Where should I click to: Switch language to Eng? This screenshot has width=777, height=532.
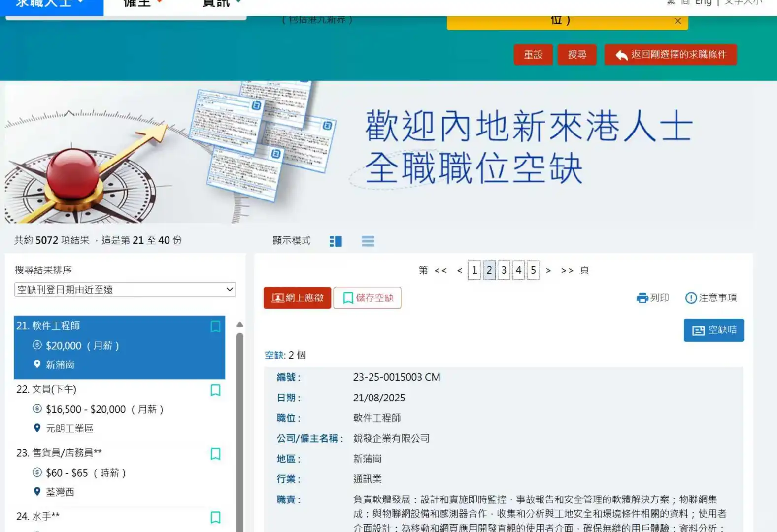[703, 2]
